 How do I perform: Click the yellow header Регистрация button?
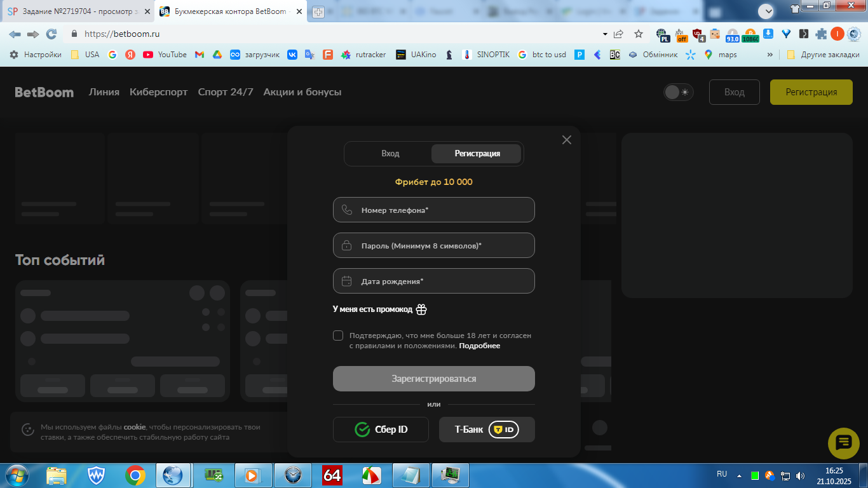[x=811, y=92]
